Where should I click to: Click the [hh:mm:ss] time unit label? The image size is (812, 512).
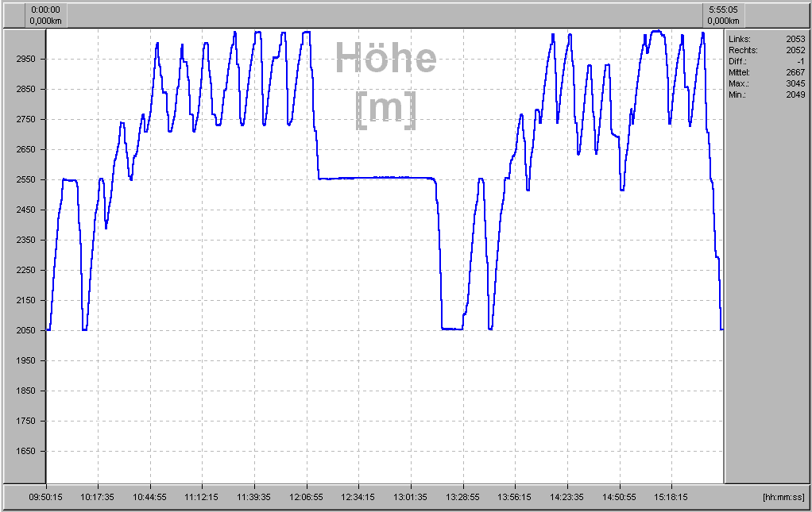[783, 497]
